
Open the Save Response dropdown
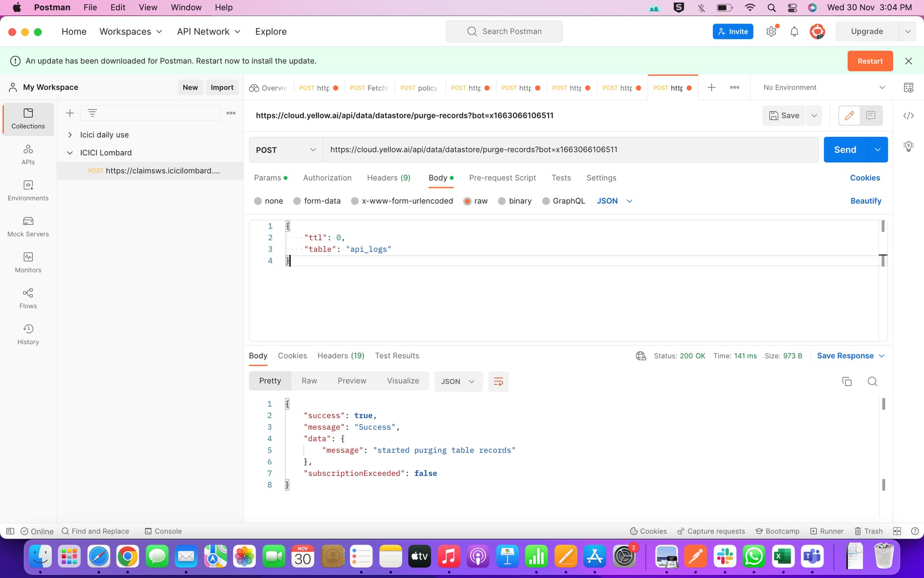pos(851,356)
